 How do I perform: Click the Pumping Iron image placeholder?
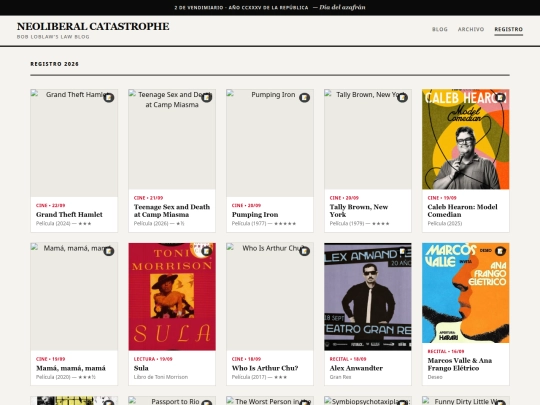coord(270,143)
